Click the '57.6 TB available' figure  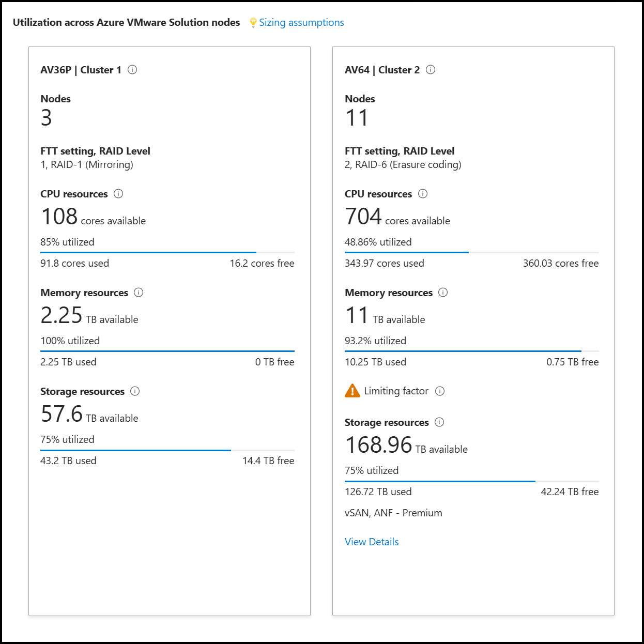click(x=89, y=414)
